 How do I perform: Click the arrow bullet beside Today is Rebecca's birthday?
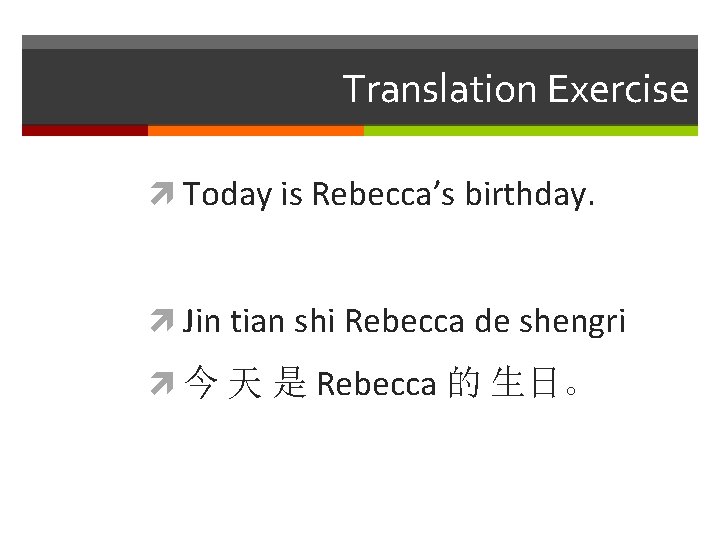162,193
